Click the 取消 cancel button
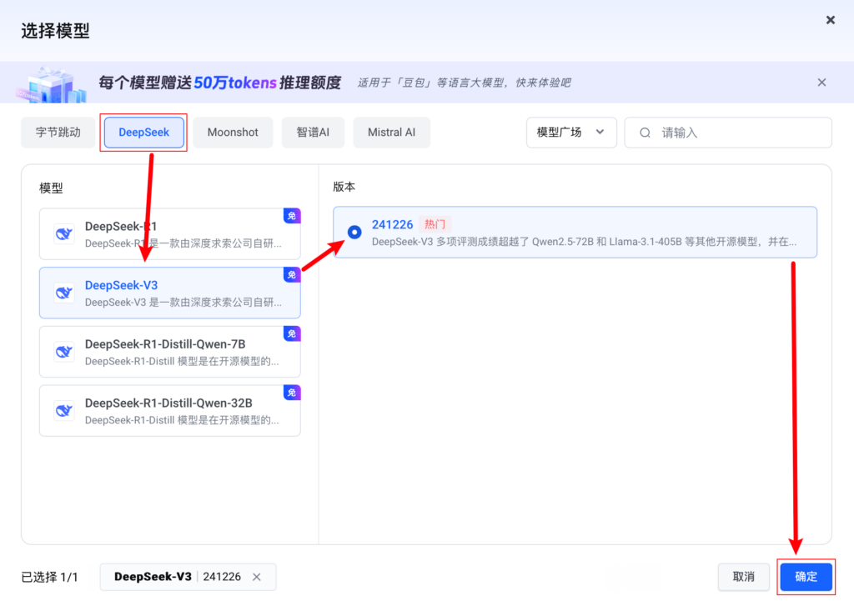This screenshot has width=854, height=616. coord(743,577)
